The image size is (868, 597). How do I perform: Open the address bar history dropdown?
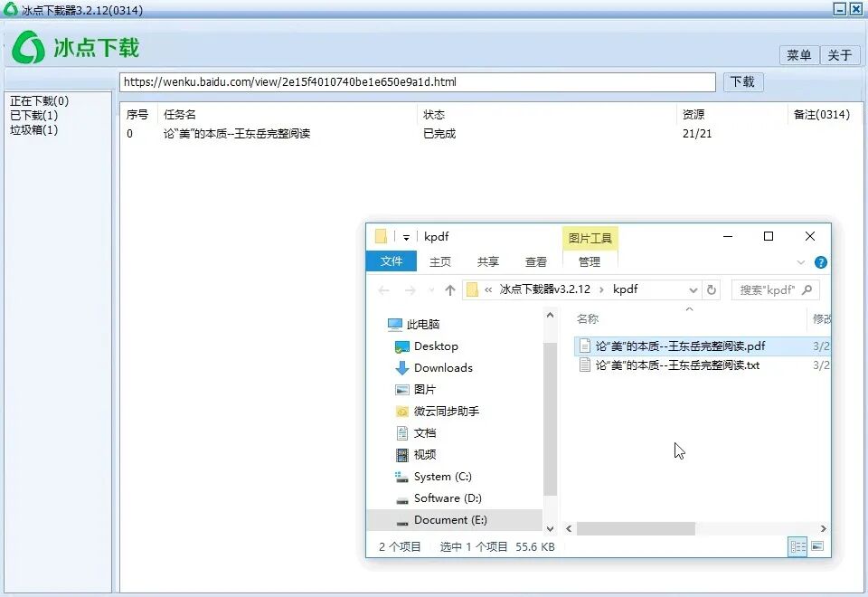coord(693,290)
